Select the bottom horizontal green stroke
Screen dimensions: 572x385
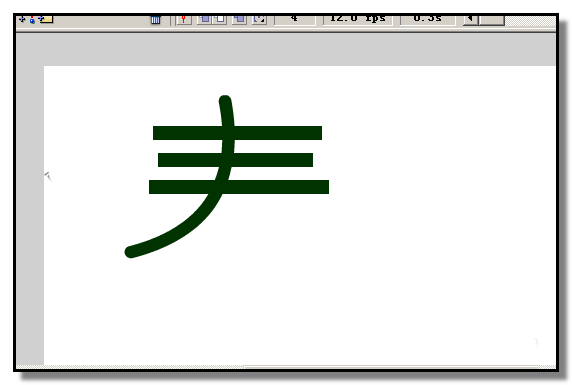239,187
